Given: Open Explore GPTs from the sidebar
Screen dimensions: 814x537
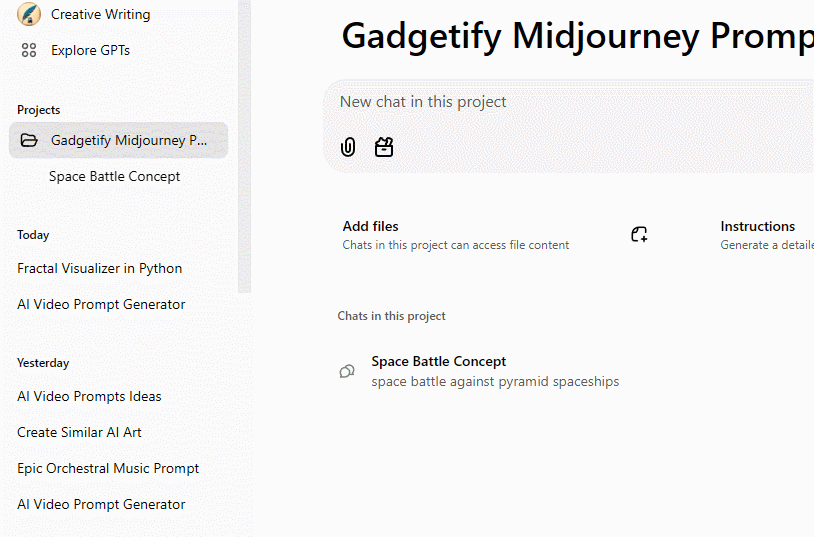Looking at the screenshot, I should click(x=90, y=50).
